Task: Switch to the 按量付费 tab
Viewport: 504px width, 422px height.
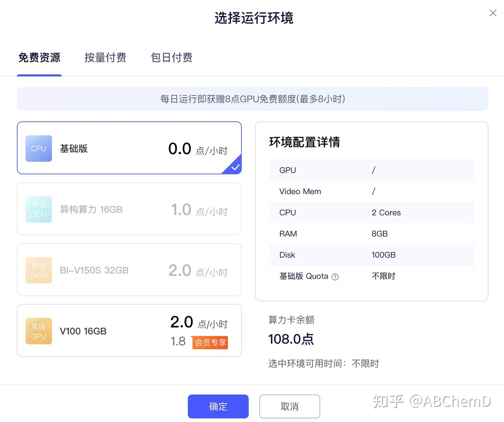Action: [105, 58]
